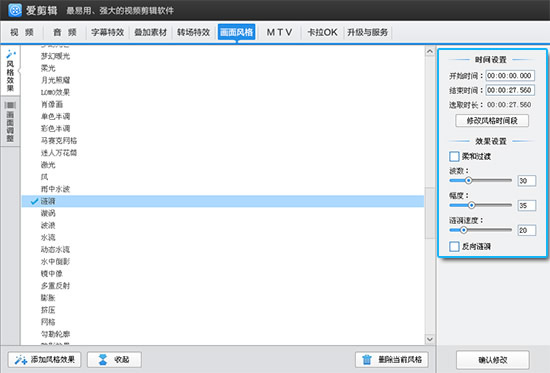
Task: Enable the 柔和过渡 checkbox
Action: click(x=454, y=156)
